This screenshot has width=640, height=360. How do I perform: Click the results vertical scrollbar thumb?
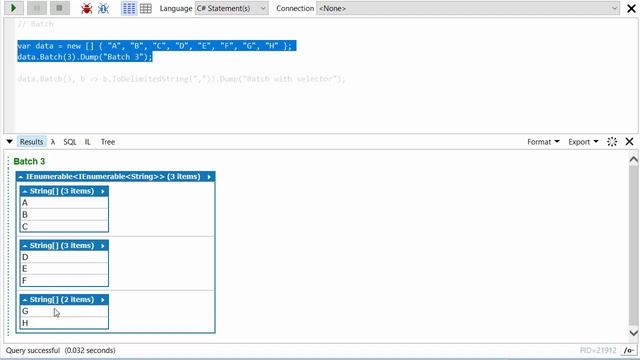[633, 246]
